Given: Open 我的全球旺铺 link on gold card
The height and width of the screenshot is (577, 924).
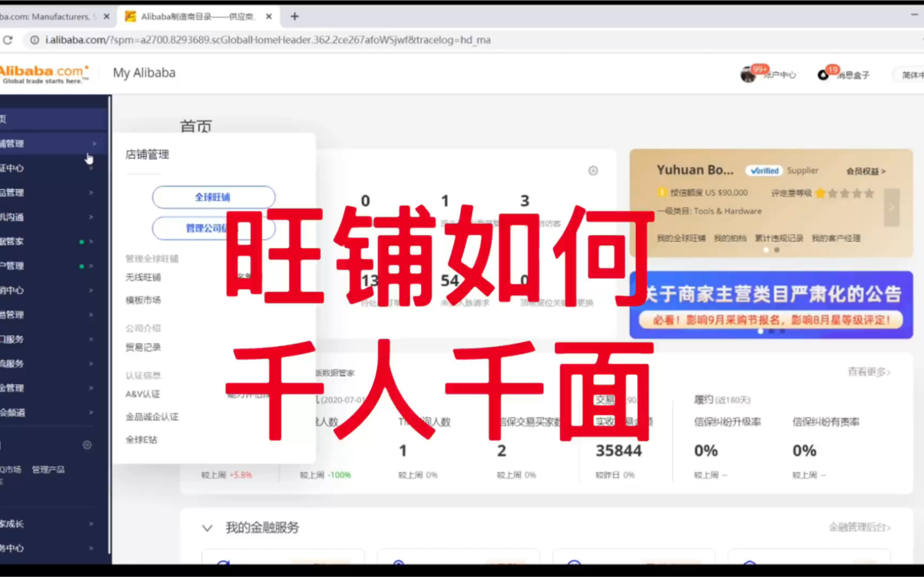Looking at the screenshot, I should tap(681, 238).
